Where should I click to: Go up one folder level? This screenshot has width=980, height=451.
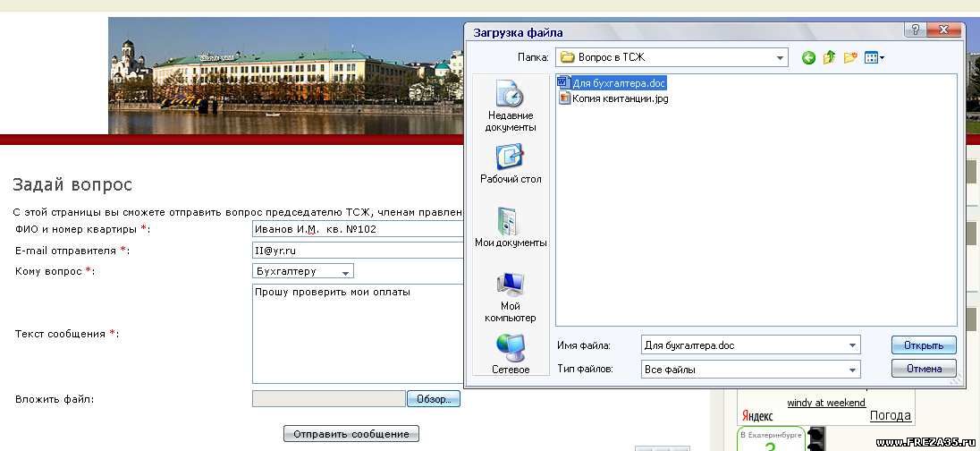coord(830,58)
